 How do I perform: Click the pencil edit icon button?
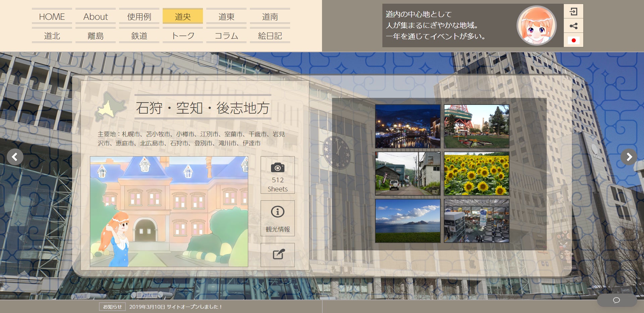pyautogui.click(x=278, y=255)
